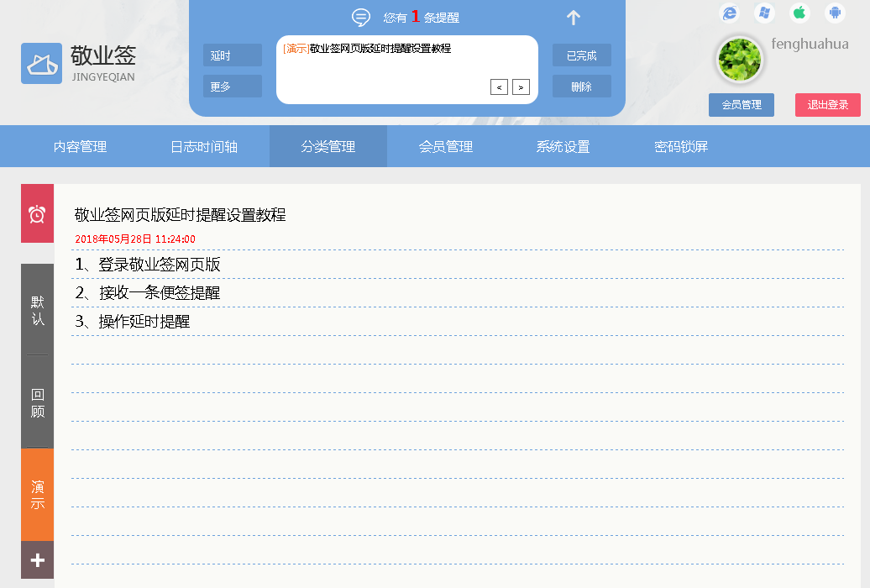The height and width of the screenshot is (588, 870).
Task: Click the 您有 1 条提醒 notice text
Action: coord(421,17)
